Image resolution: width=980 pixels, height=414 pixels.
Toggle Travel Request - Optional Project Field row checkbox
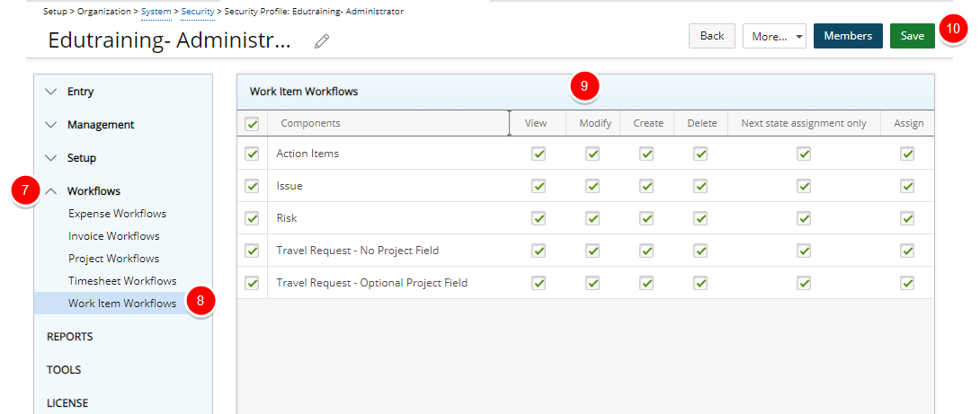coord(253,284)
